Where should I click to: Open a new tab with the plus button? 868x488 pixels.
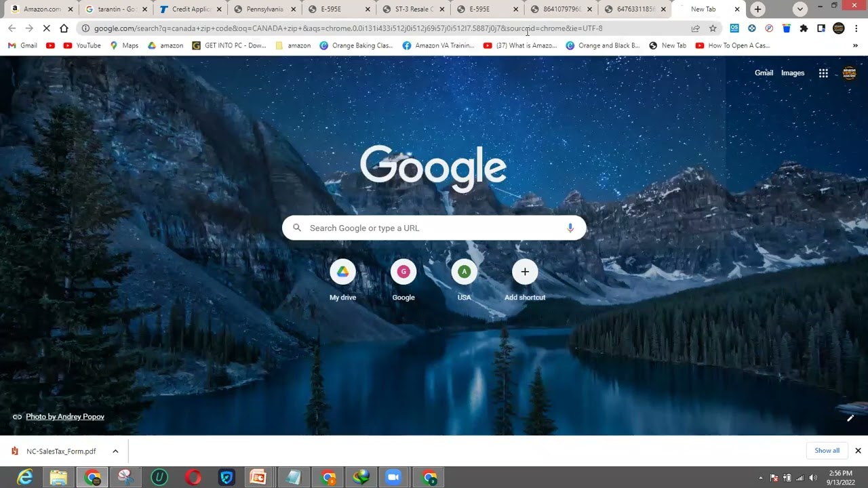click(757, 9)
